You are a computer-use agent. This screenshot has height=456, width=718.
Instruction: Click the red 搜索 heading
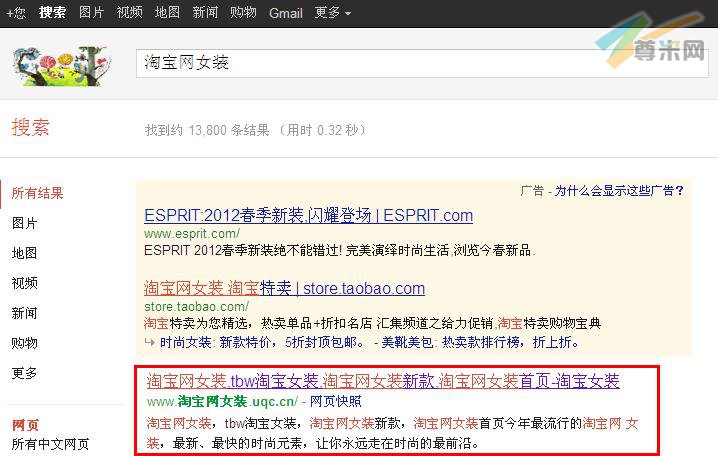coord(31,127)
